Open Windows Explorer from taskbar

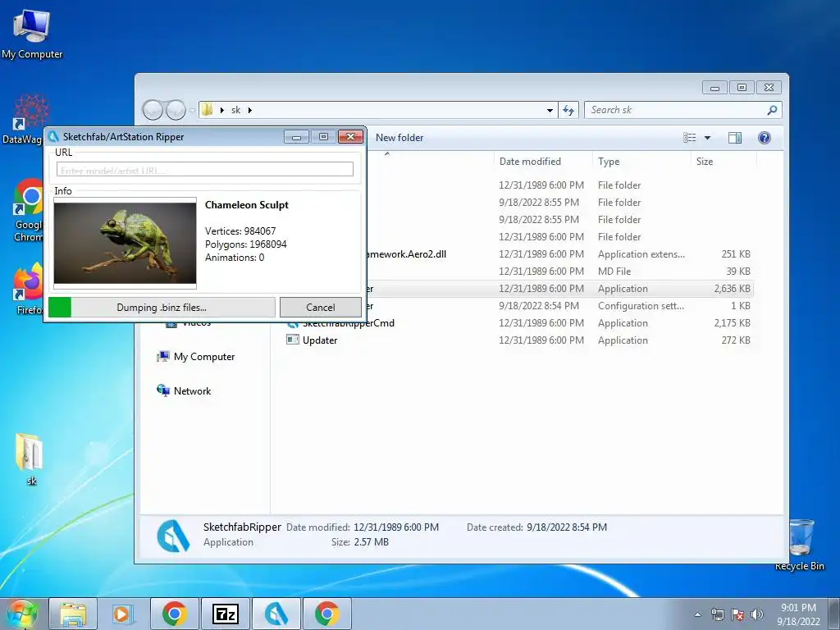coord(73,614)
